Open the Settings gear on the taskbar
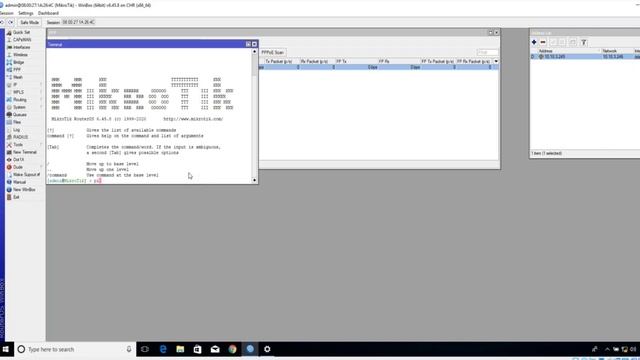 pos(267,349)
